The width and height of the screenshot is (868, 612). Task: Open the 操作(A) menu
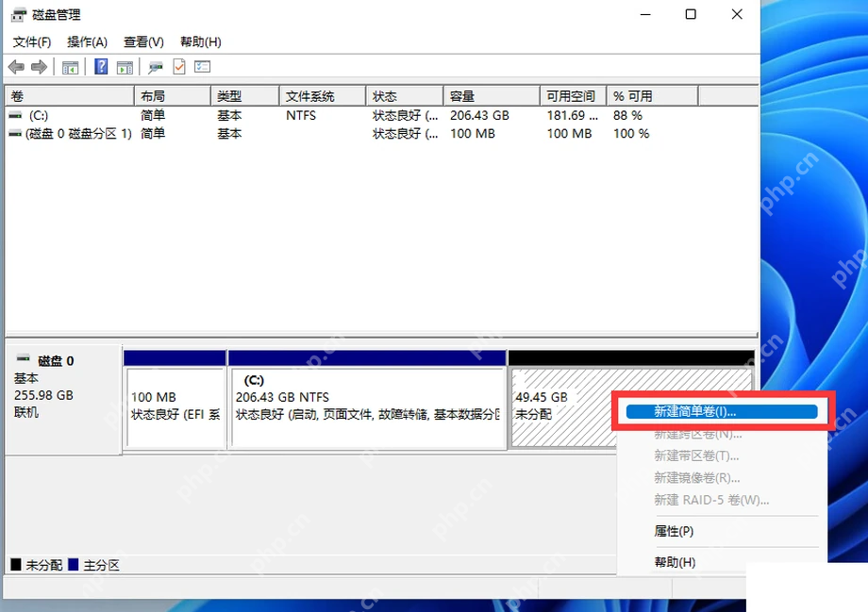(x=87, y=42)
